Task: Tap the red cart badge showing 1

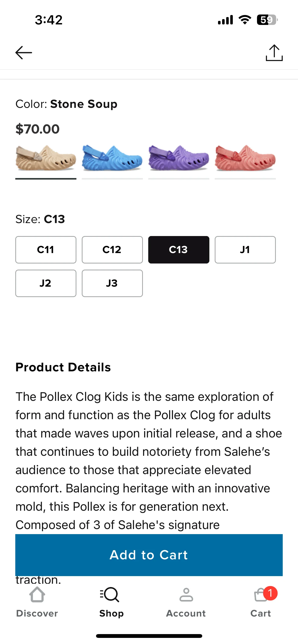Action: pyautogui.click(x=270, y=593)
